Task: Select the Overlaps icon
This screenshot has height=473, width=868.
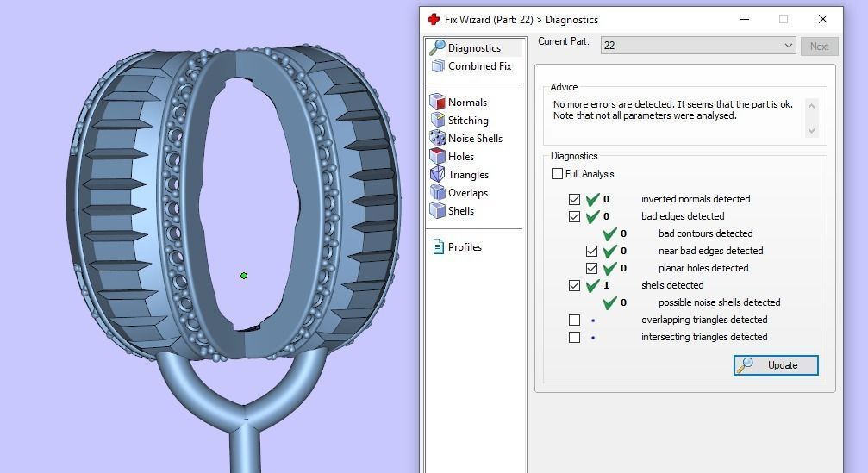Action: pyautogui.click(x=437, y=192)
